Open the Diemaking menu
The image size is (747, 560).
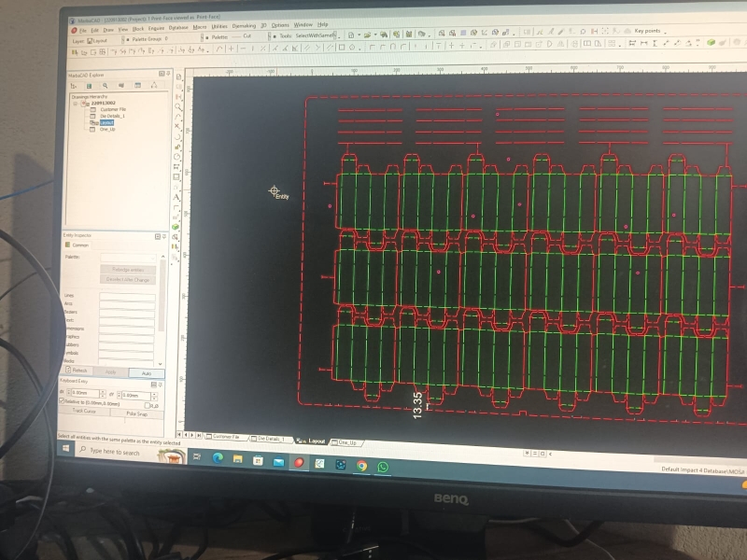244,26
